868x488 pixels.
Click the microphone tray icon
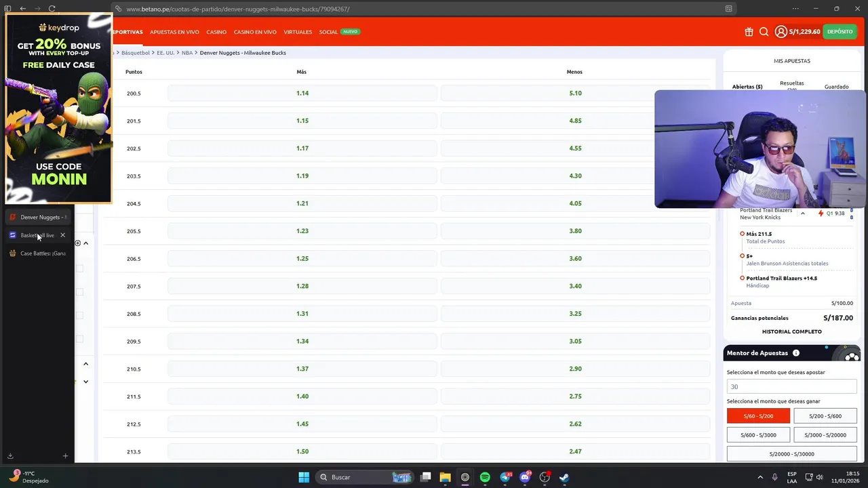pos(775,477)
